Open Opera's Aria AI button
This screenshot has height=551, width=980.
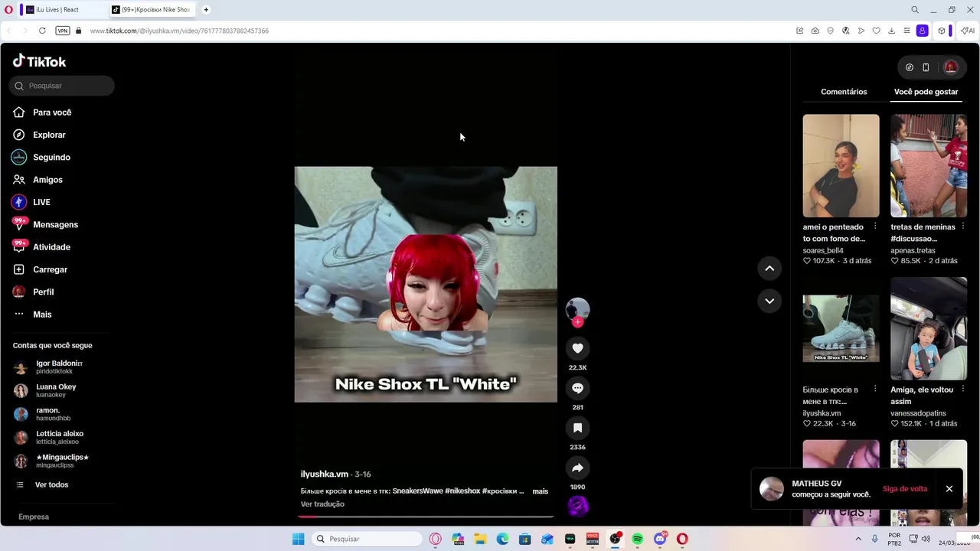click(x=968, y=31)
